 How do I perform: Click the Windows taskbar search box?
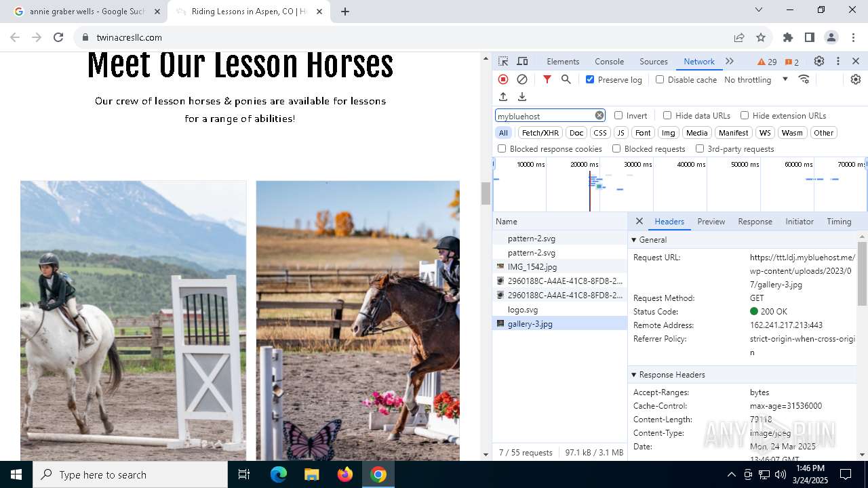tap(130, 474)
